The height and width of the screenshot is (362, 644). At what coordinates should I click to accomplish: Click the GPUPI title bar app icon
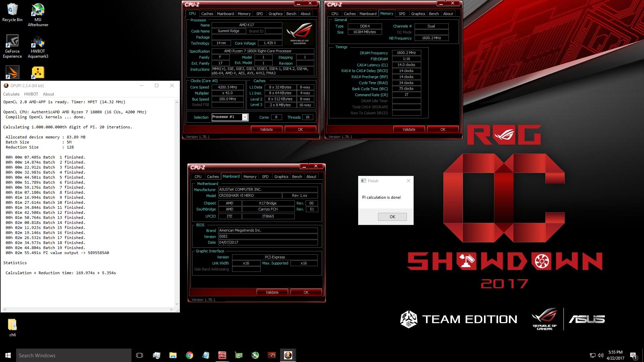point(6,85)
